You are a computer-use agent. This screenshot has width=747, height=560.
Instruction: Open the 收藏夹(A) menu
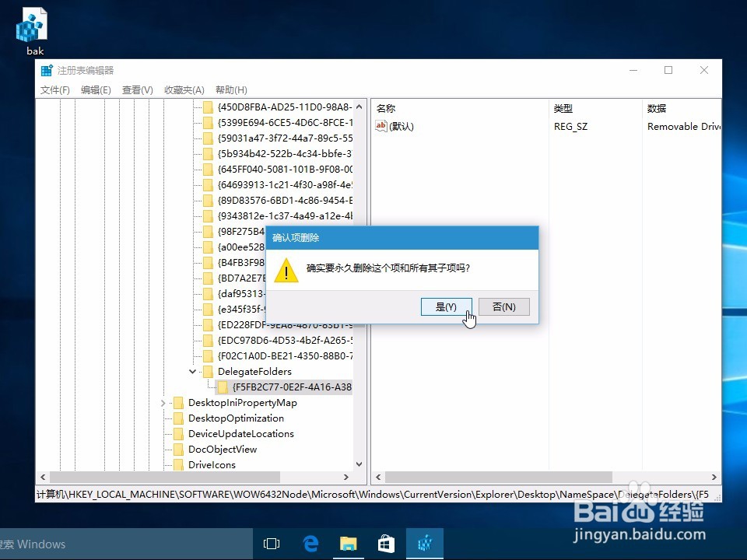[x=184, y=90]
